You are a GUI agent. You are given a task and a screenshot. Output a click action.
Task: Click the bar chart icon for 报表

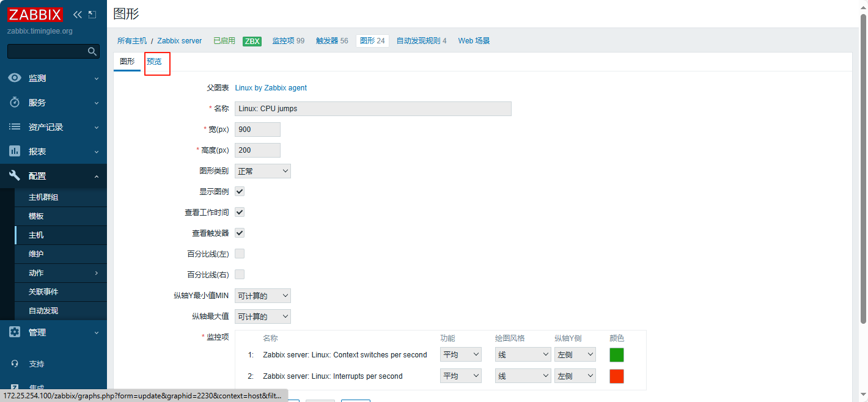click(x=15, y=152)
